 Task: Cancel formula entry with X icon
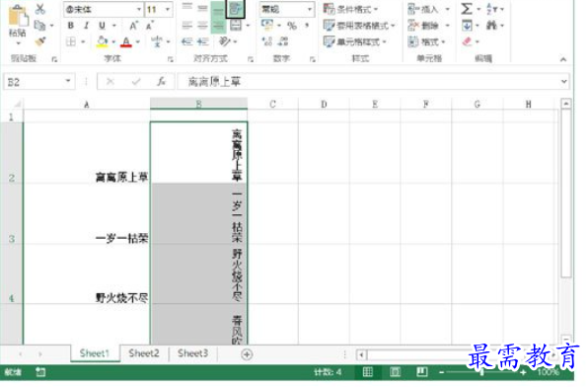110,82
